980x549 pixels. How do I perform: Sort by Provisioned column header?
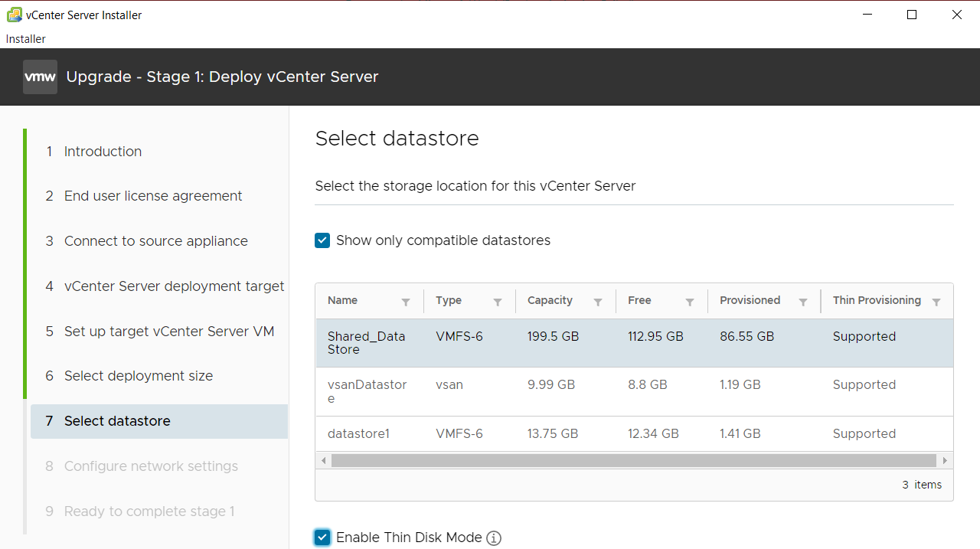point(750,300)
